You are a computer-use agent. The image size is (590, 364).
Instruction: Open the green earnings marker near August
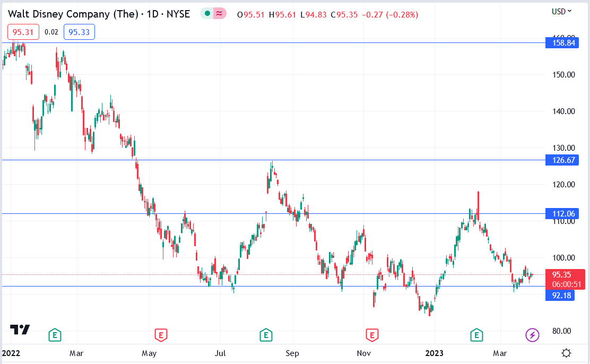(266, 335)
